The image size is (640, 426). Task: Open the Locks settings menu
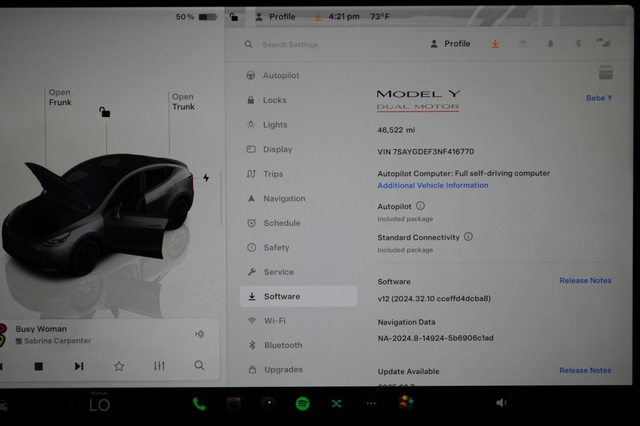pyautogui.click(x=267, y=100)
